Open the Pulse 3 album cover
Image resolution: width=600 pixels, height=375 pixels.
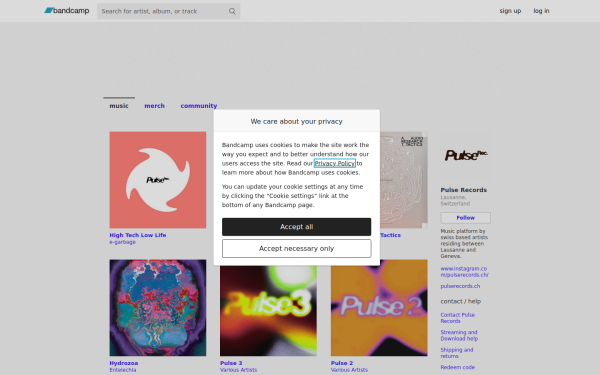click(x=268, y=311)
